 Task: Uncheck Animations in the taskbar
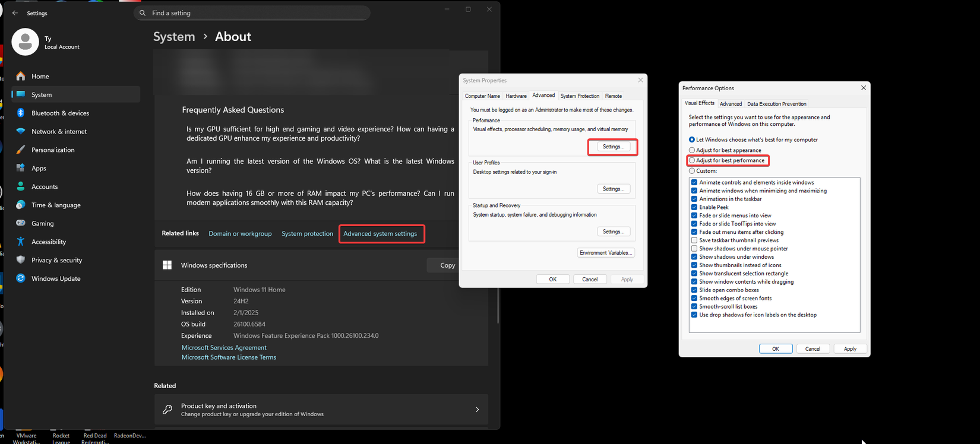(694, 199)
